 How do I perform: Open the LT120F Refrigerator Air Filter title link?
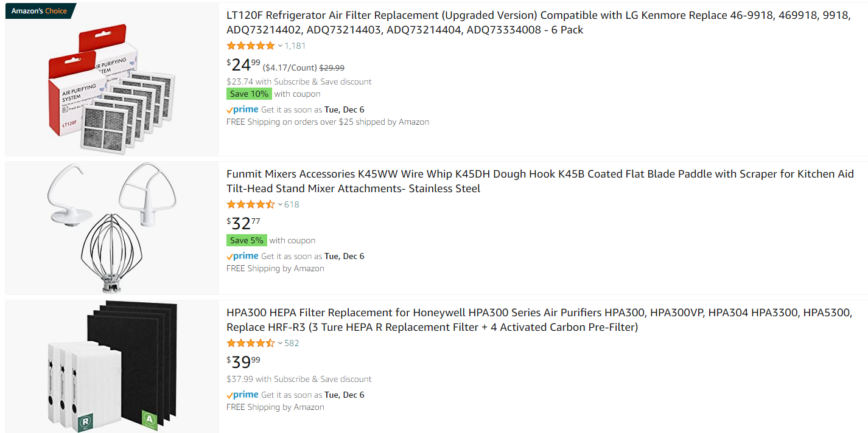click(538, 23)
